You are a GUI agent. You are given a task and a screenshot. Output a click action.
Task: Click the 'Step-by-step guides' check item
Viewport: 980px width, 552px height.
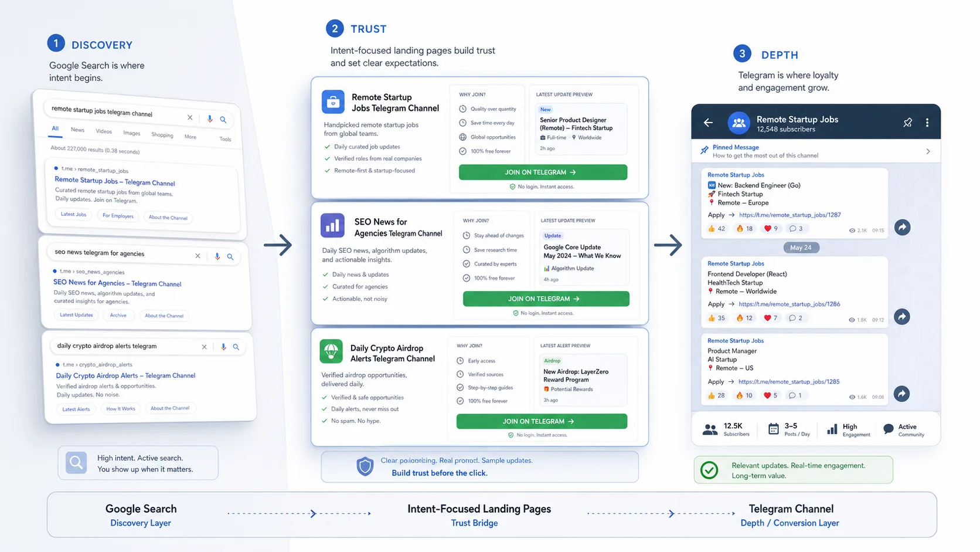tap(485, 388)
